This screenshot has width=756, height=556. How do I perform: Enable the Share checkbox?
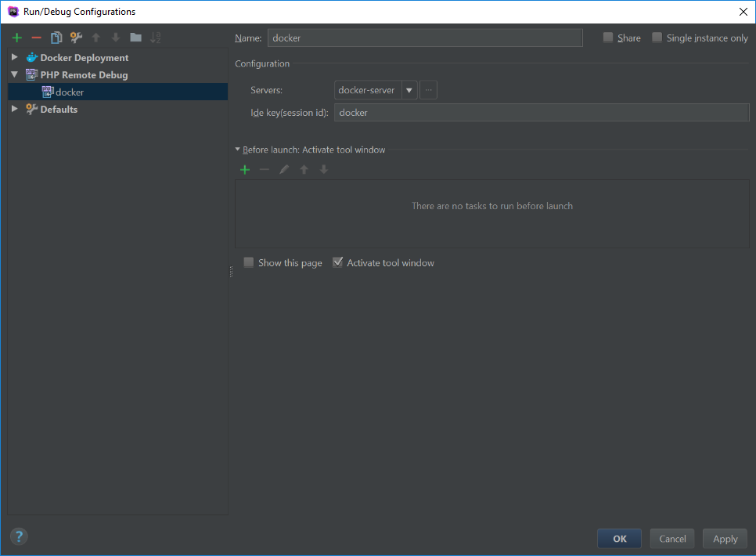coord(607,37)
